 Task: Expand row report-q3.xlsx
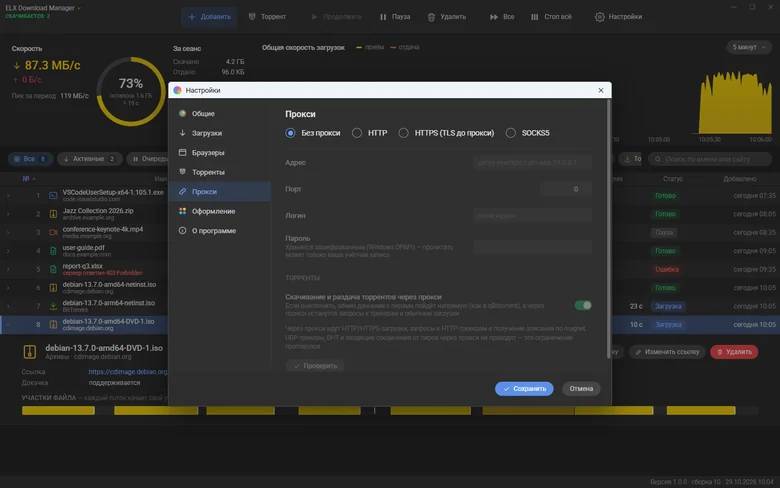coord(8,269)
